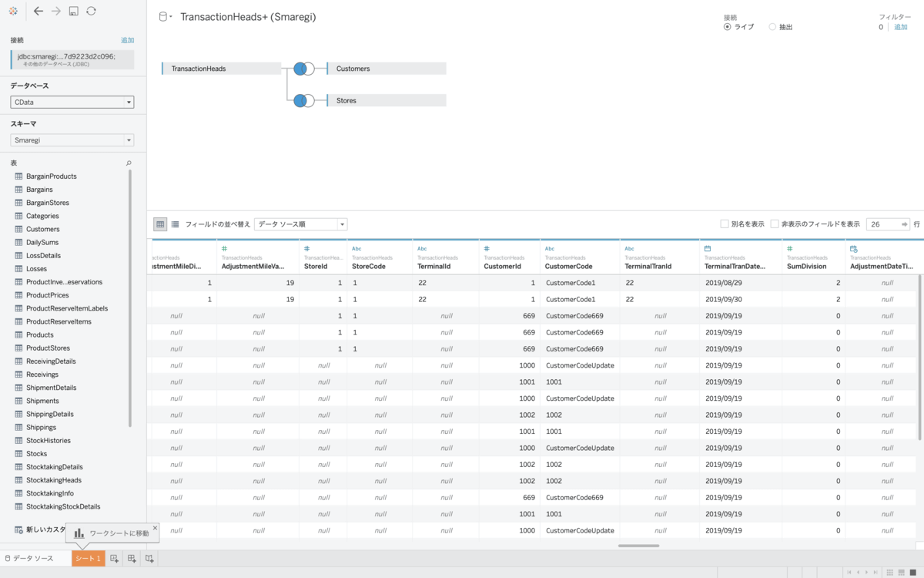Image resolution: width=924 pixels, height=578 pixels.
Task: Open the データ ソース順 sort order dropdown
Action: click(x=300, y=224)
